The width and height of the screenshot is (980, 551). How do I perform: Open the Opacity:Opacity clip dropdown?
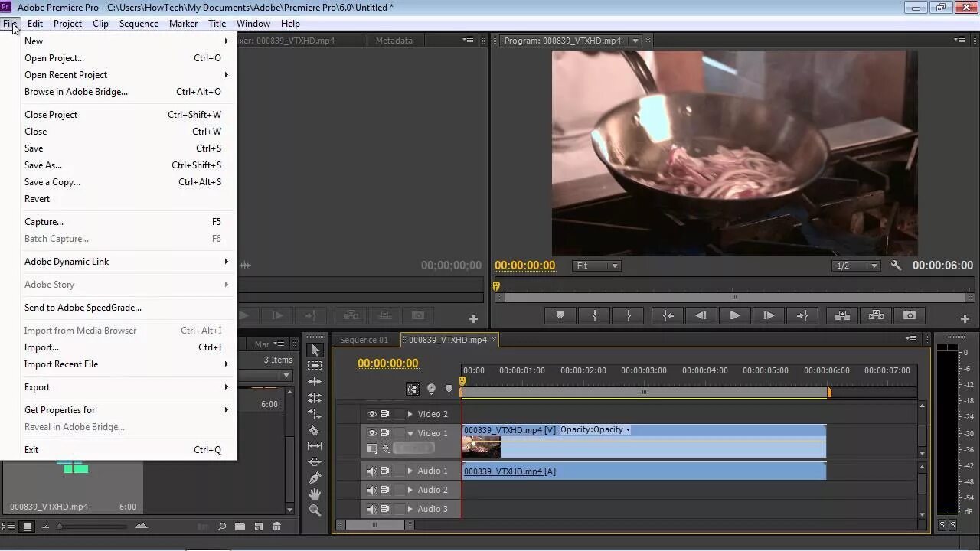coord(595,429)
